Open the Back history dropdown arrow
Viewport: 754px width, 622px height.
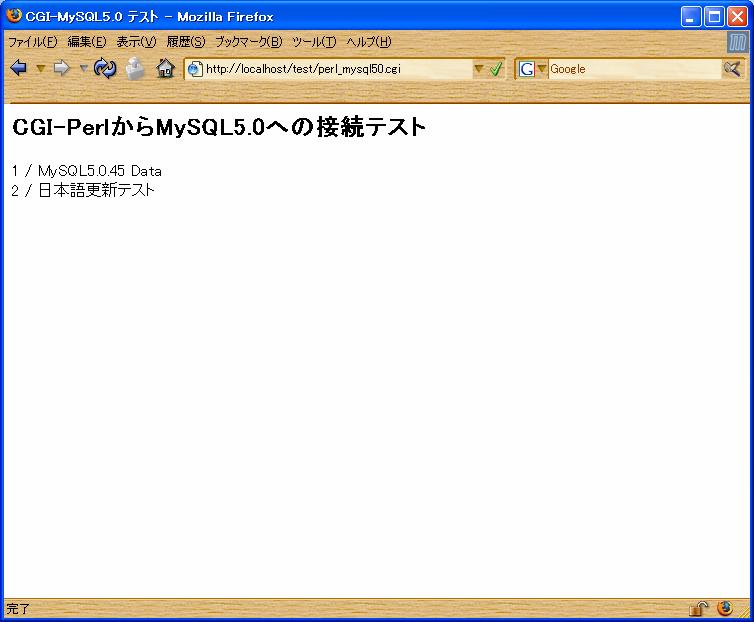pos(40,68)
